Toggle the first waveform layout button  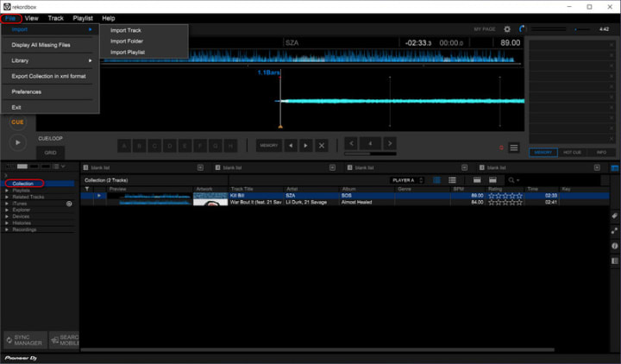pos(10,166)
